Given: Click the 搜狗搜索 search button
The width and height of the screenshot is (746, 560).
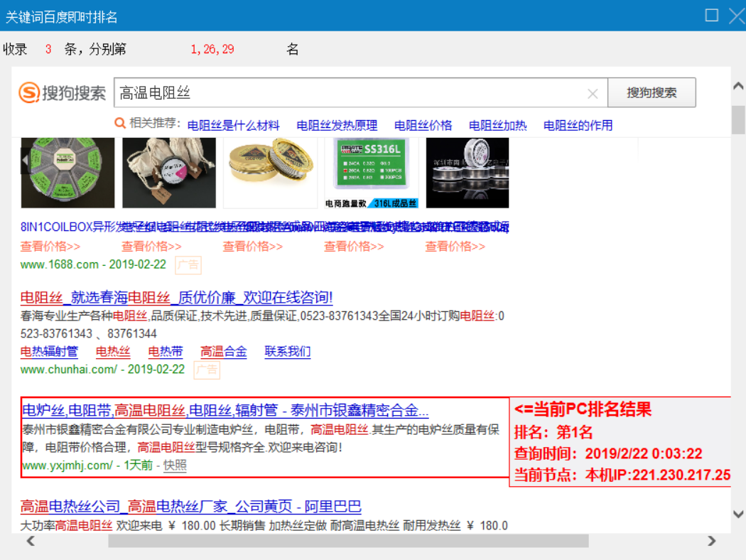Looking at the screenshot, I should [x=652, y=93].
